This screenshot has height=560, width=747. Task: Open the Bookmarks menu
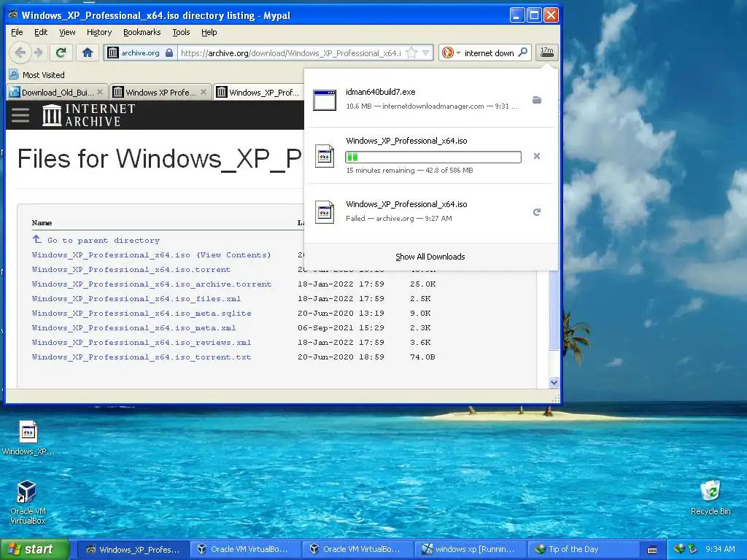[x=142, y=32]
